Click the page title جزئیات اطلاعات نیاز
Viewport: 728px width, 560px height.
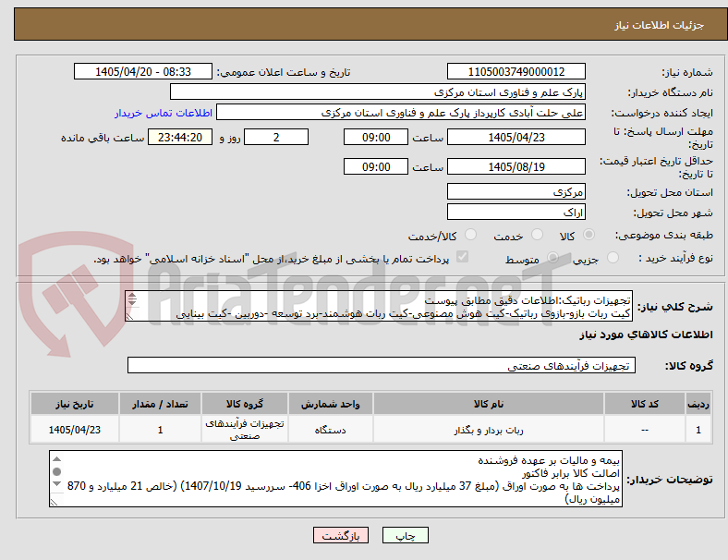[x=660, y=25]
